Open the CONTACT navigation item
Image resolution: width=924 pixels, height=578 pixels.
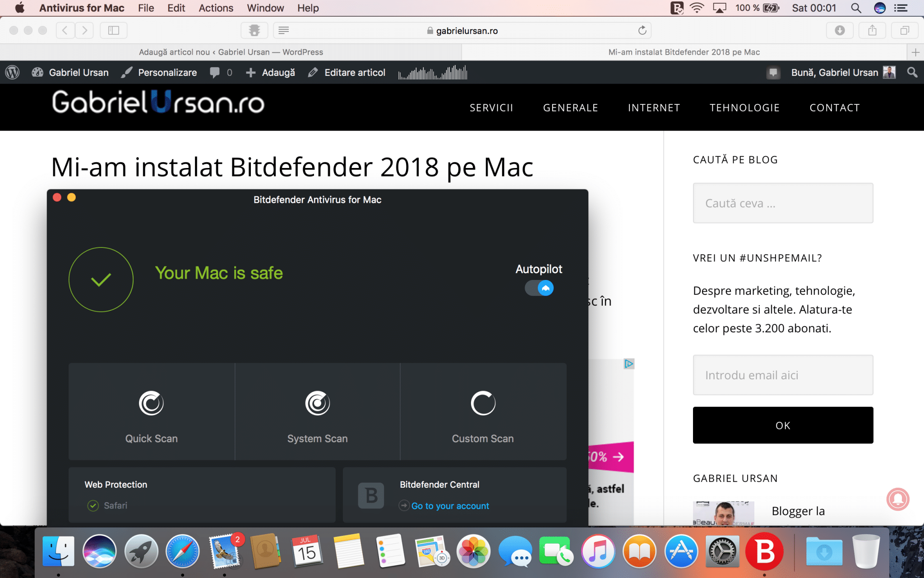click(x=835, y=107)
